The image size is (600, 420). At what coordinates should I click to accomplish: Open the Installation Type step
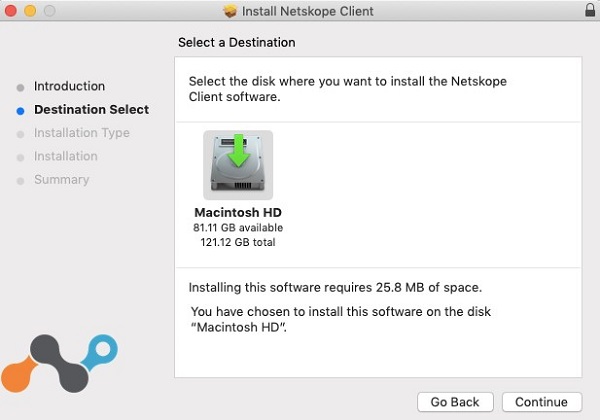(x=81, y=133)
